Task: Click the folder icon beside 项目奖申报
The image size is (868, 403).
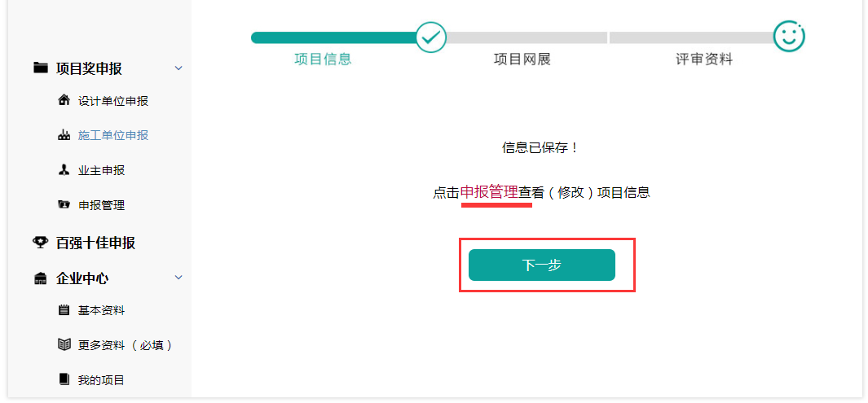Action: coord(40,68)
